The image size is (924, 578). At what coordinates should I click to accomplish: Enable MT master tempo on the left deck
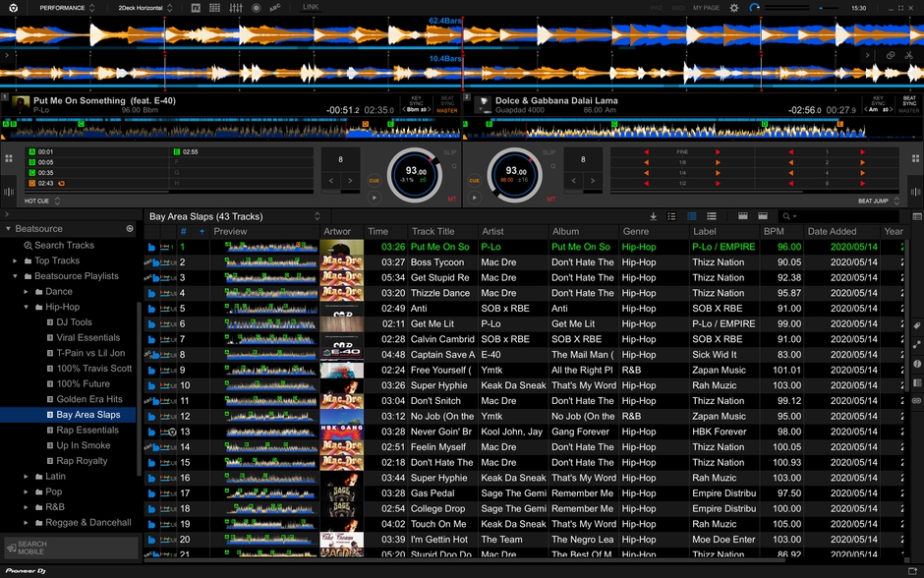coord(450,197)
